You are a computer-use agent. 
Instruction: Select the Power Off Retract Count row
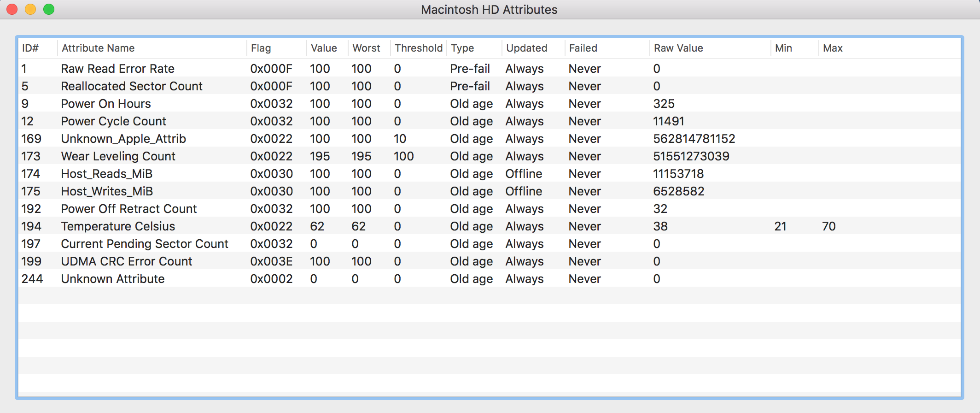490,209
